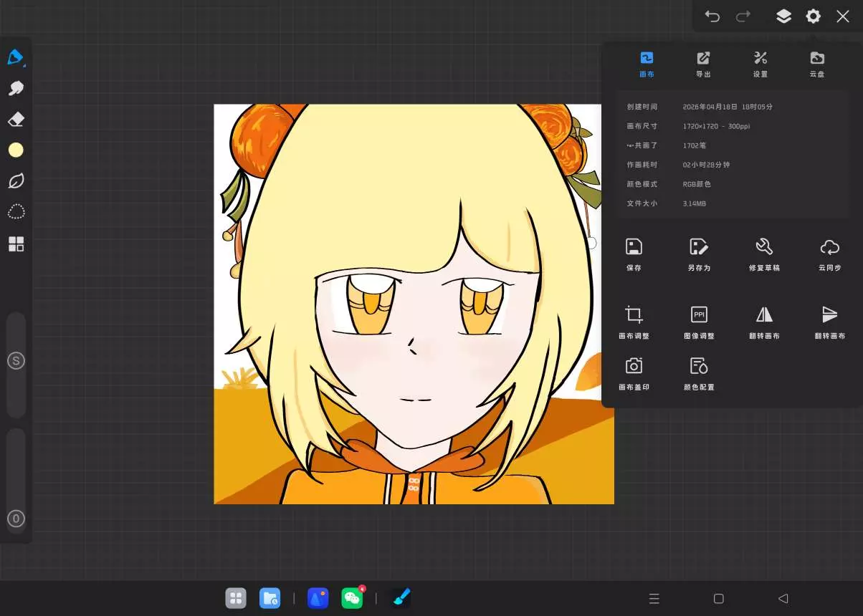
Task: Open 画布调整 canvas crop
Action: [x=634, y=322]
